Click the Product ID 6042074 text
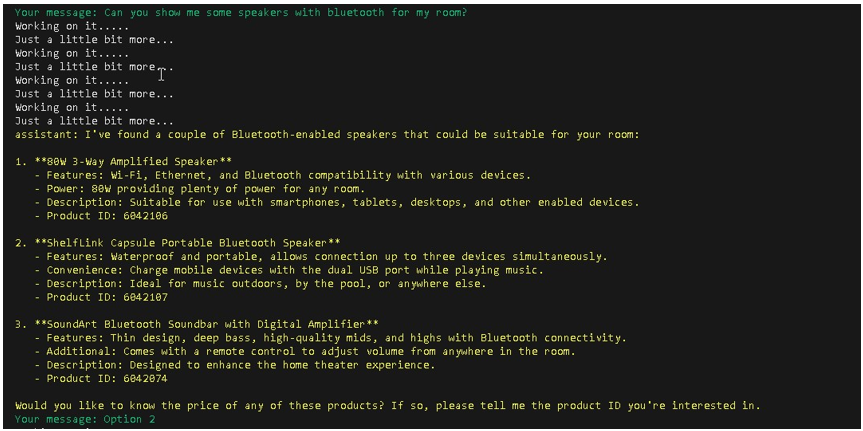 tap(102, 379)
